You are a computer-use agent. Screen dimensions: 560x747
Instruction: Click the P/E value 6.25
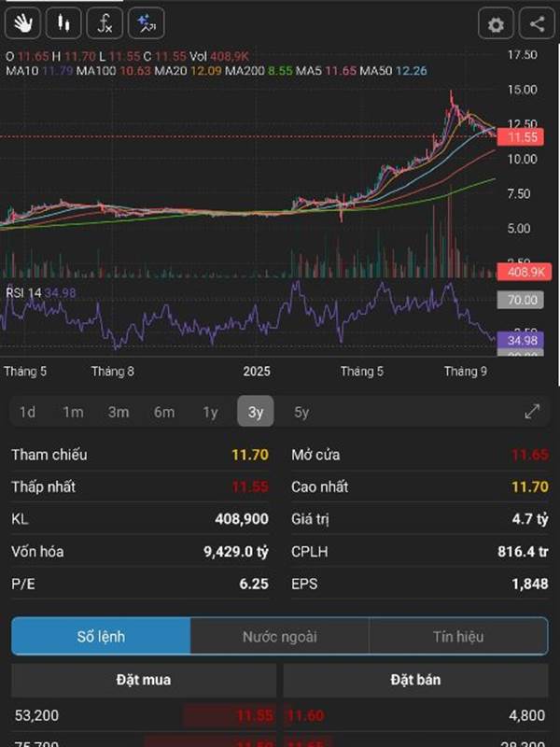tap(254, 584)
